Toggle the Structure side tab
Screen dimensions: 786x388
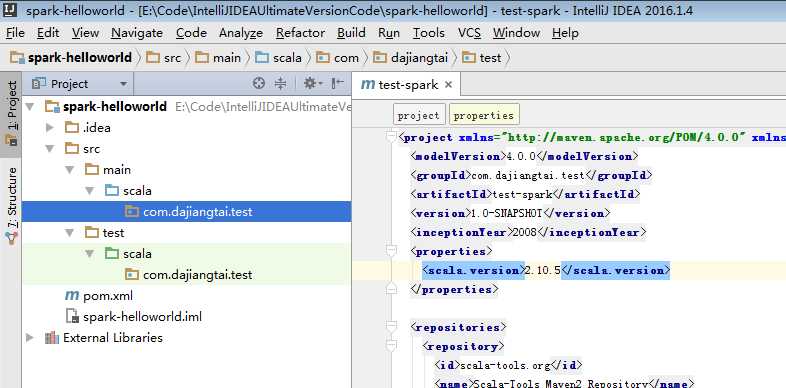(11, 206)
